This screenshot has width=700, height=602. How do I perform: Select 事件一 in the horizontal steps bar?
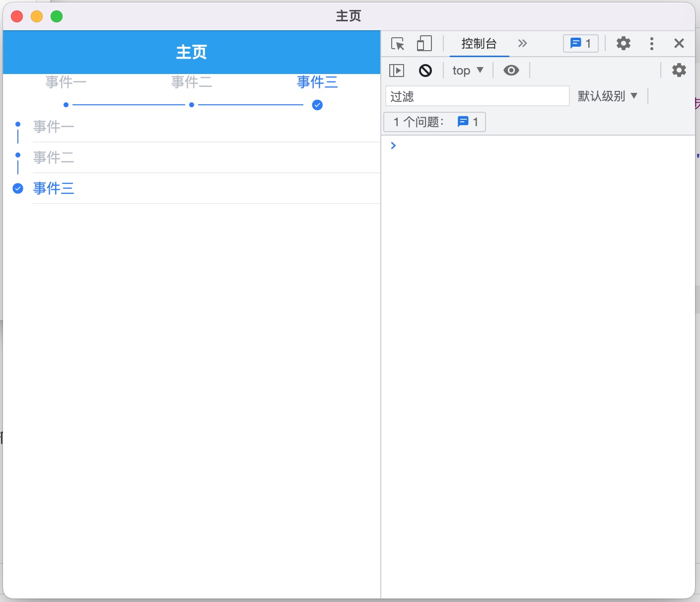[66, 82]
